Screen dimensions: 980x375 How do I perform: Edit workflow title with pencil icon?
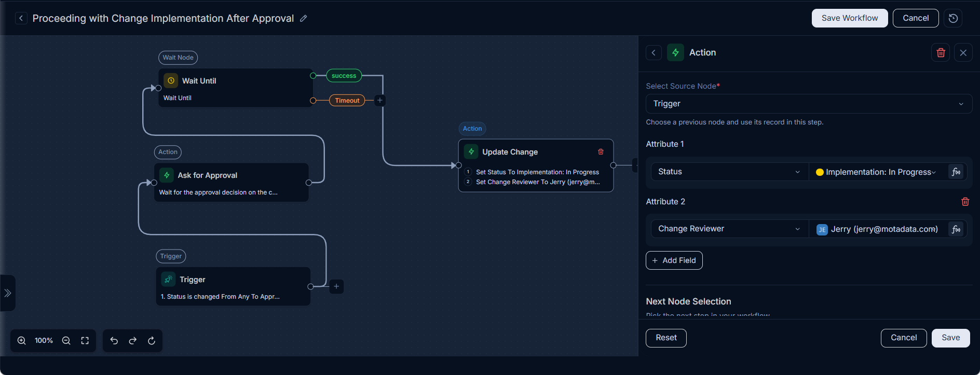click(304, 18)
